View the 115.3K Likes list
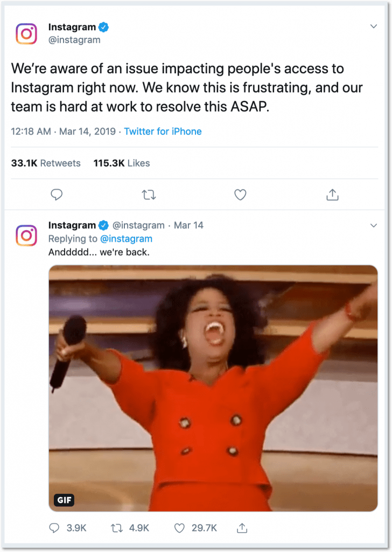Image resolution: width=392 pixels, height=552 pixels. 122,163
